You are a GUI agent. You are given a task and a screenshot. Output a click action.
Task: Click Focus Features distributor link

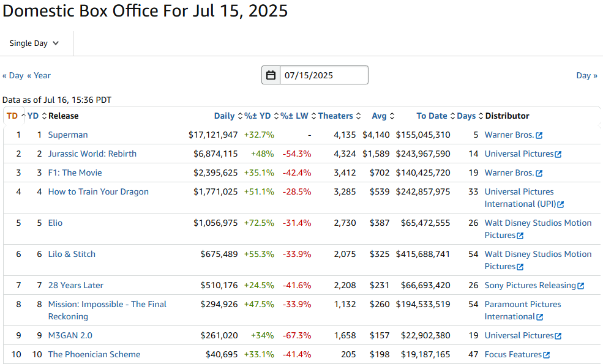coord(513,354)
